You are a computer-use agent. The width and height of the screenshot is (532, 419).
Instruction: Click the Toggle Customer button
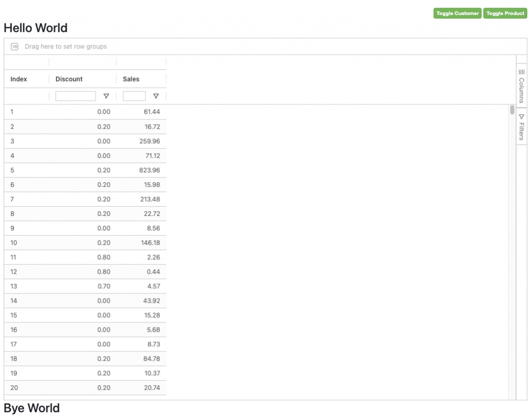[457, 13]
